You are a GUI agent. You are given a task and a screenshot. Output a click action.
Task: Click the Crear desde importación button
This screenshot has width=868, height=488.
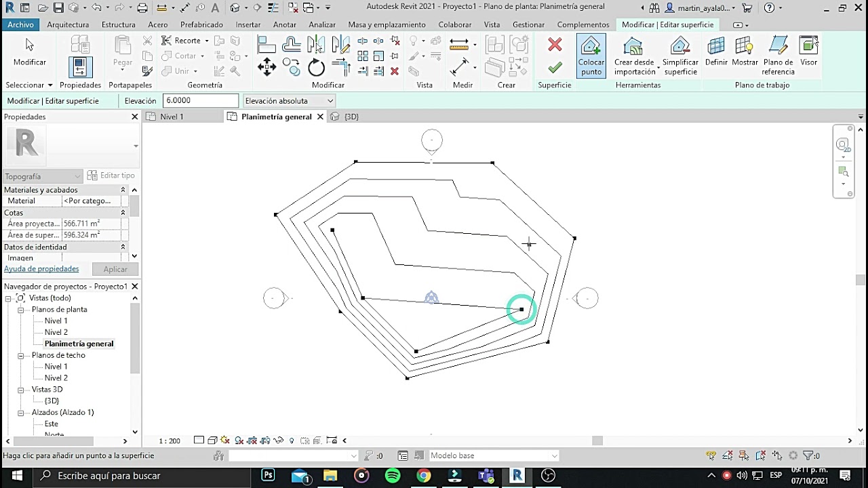tap(635, 56)
